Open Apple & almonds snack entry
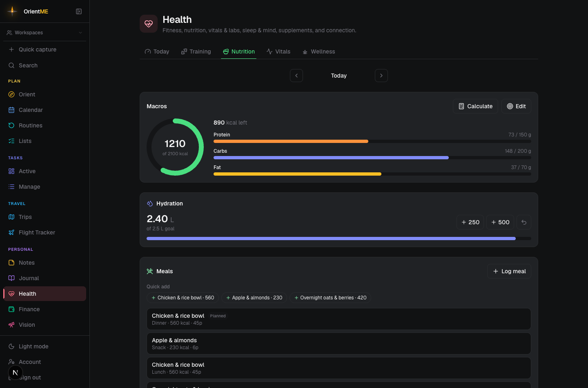The width and height of the screenshot is (588, 388). [339, 343]
